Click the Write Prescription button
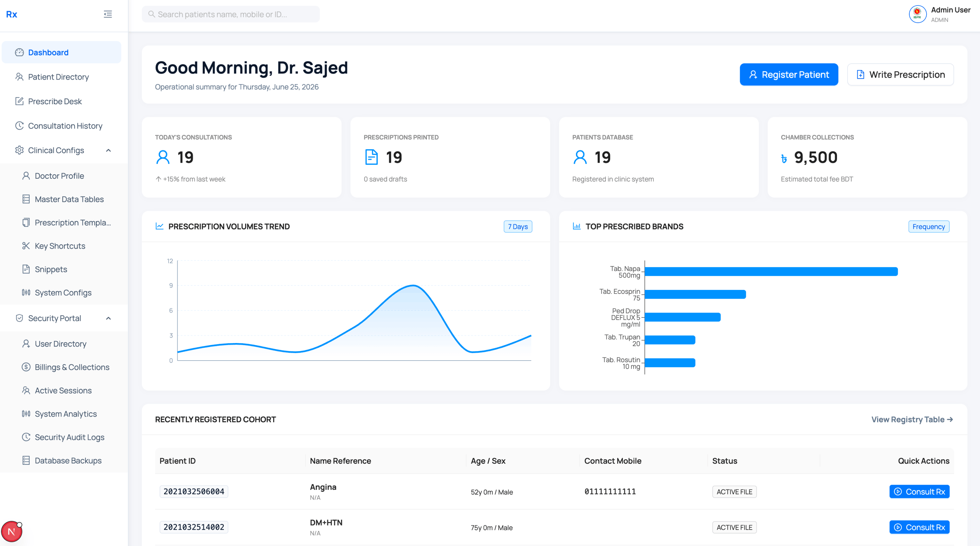The height and width of the screenshot is (546, 980). (900, 74)
